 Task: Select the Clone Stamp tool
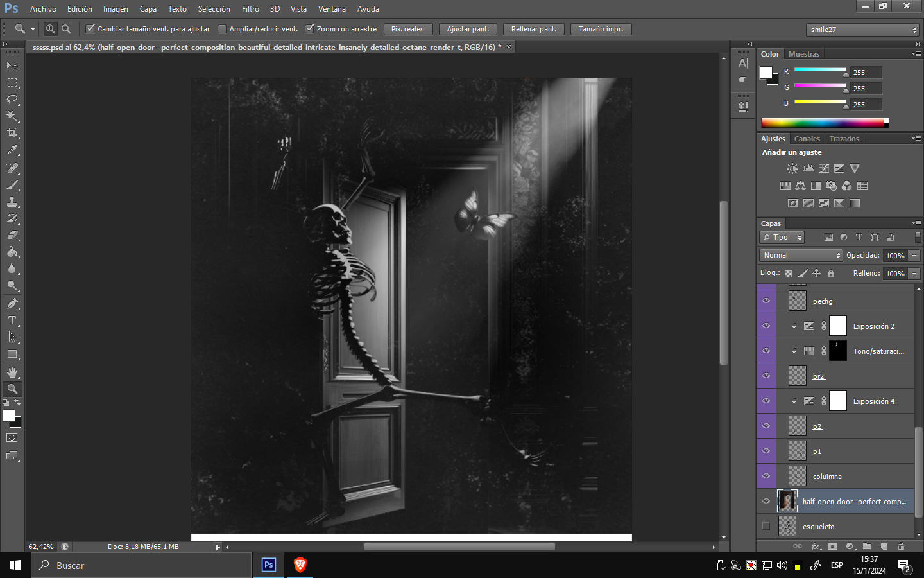pos(12,202)
